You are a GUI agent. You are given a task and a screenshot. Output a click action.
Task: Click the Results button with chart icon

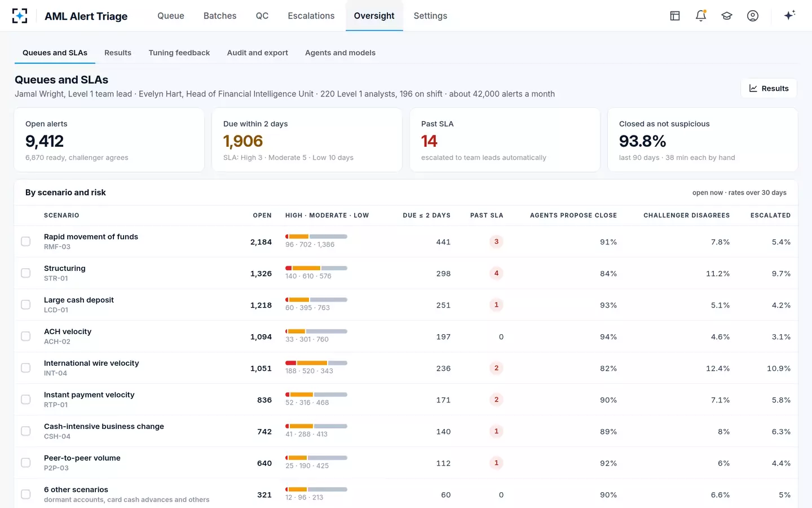pyautogui.click(x=769, y=88)
